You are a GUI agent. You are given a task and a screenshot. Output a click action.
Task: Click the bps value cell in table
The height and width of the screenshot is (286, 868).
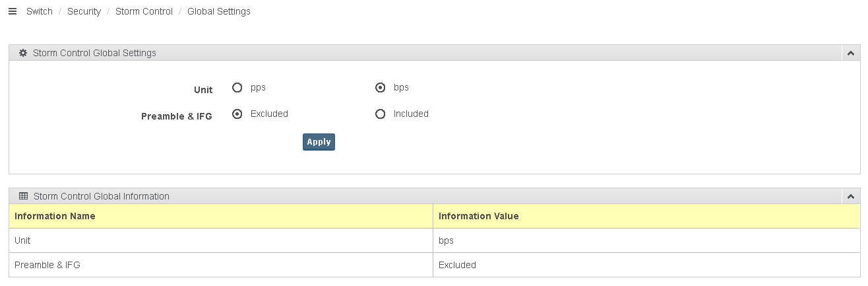pos(446,240)
